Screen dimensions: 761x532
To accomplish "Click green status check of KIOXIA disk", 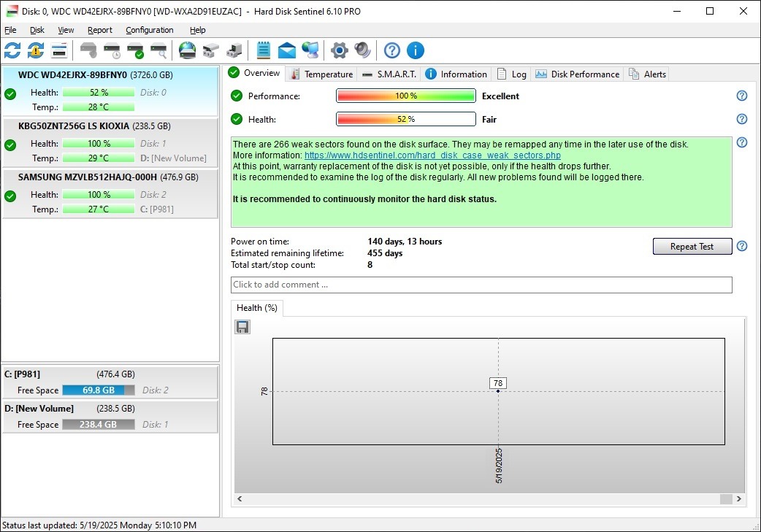I will pyautogui.click(x=10, y=144).
